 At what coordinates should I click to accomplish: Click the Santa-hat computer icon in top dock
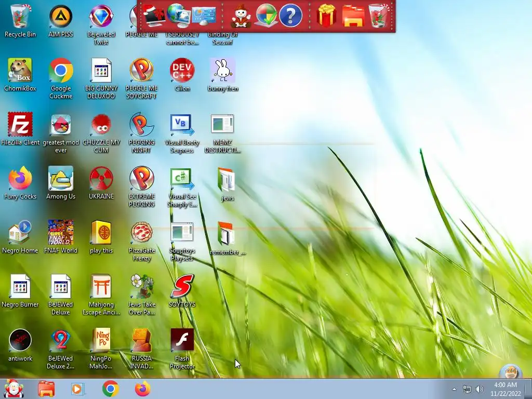pyautogui.click(x=154, y=15)
